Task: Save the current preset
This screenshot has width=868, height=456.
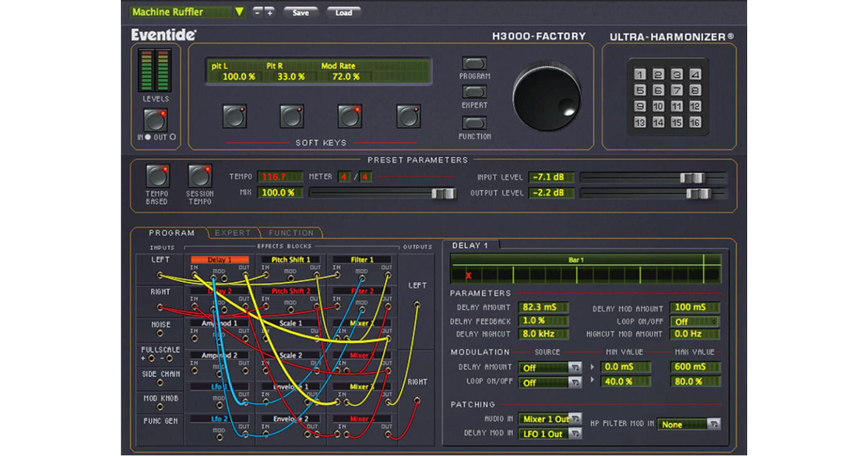Action: [x=300, y=12]
